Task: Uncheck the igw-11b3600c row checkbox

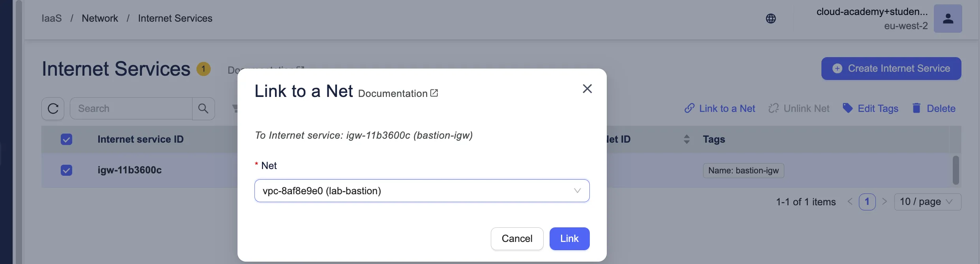Action: pyautogui.click(x=66, y=170)
